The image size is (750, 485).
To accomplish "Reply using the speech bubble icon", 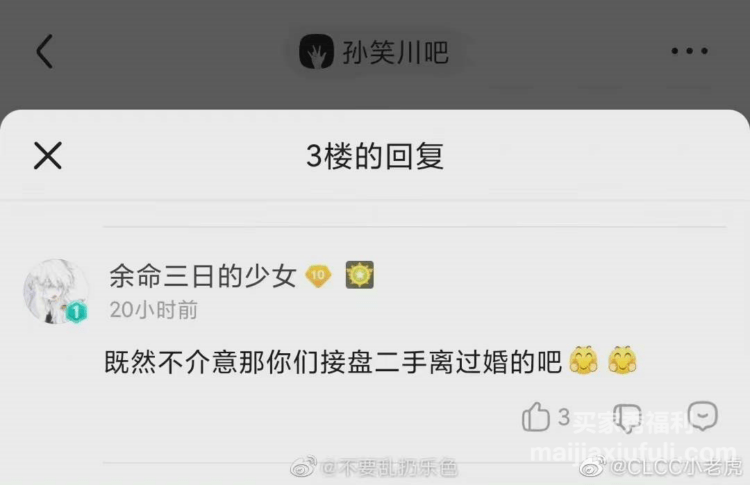I will coord(702,415).
